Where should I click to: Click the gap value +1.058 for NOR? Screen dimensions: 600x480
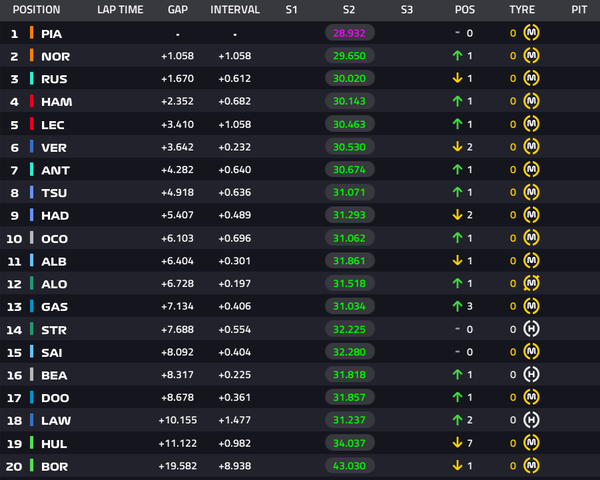[177, 56]
